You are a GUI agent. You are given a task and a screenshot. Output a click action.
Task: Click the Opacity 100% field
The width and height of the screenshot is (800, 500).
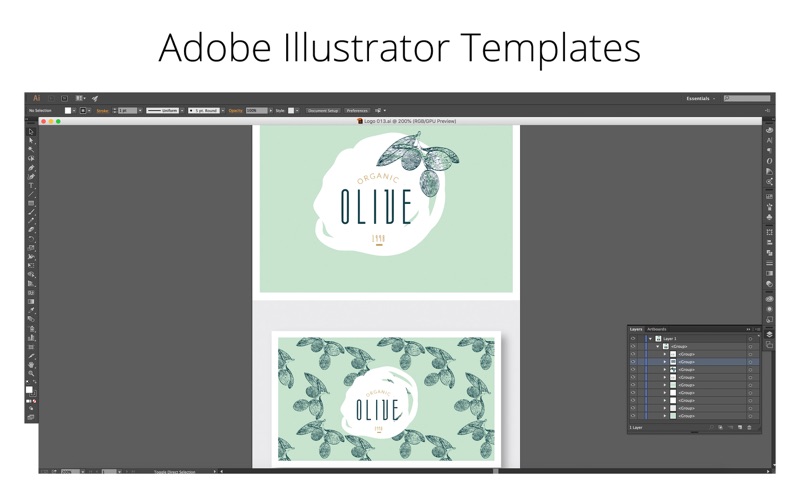coord(257,110)
